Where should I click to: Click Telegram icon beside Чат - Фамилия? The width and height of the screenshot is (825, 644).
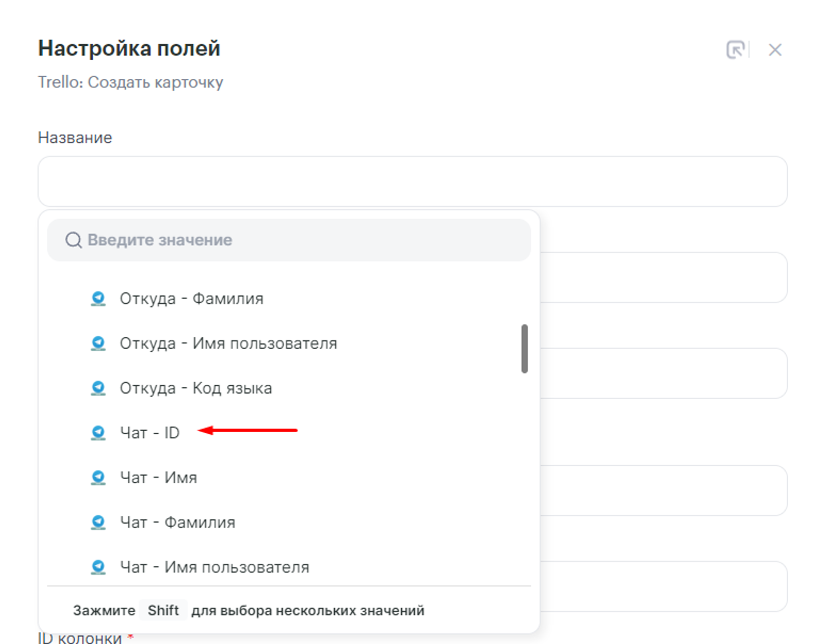[x=98, y=522]
